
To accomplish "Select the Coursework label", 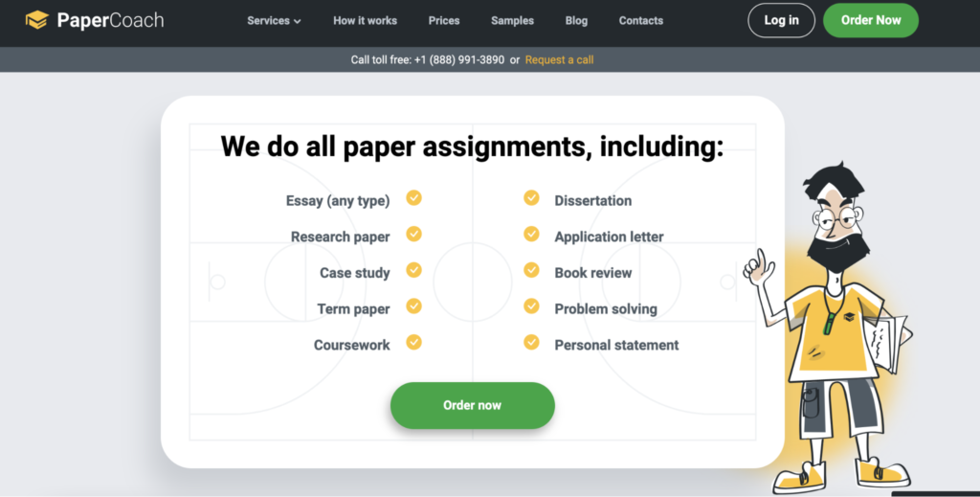I will point(351,345).
